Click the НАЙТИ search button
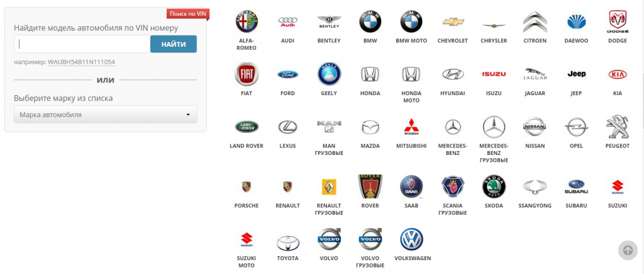 [174, 44]
